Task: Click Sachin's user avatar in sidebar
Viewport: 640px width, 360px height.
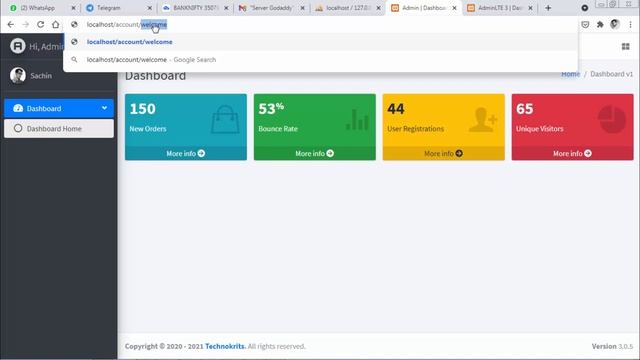Action: pos(18,76)
